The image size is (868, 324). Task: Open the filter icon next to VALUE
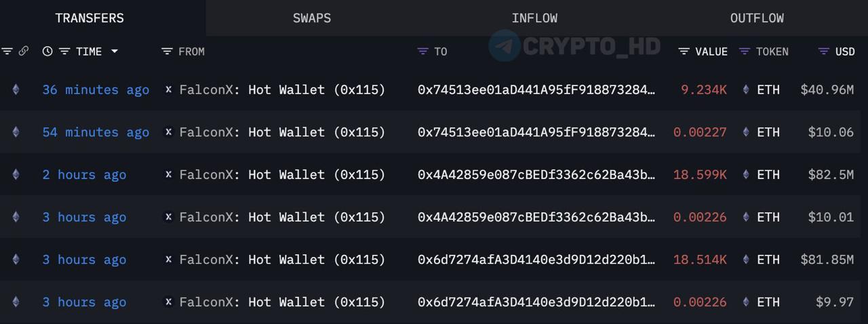[x=684, y=52]
